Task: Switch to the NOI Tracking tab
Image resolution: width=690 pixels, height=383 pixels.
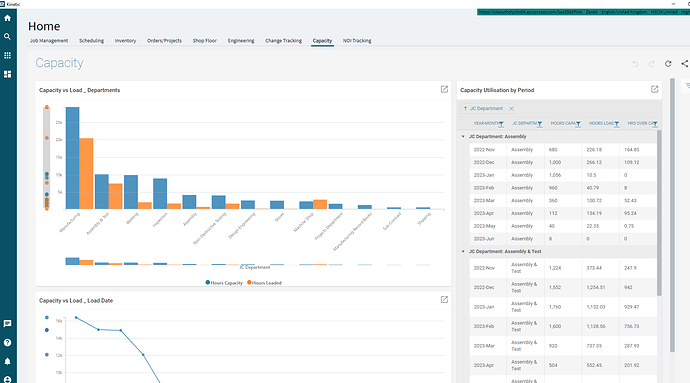Action: [357, 41]
